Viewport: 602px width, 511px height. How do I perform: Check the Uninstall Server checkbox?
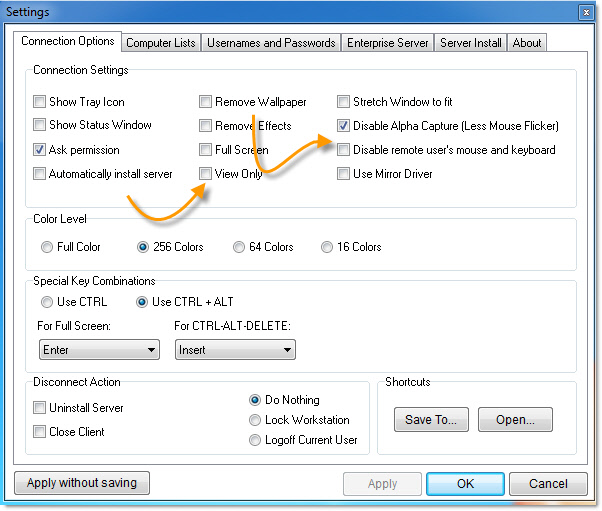39,407
